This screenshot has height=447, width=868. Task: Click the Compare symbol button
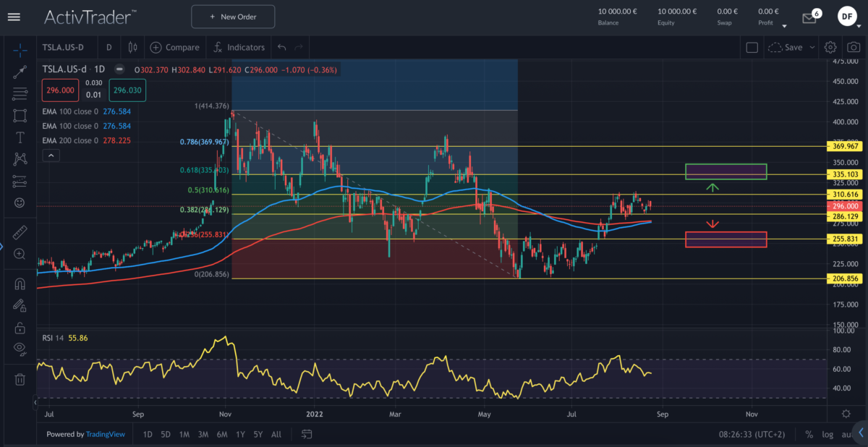tap(175, 47)
